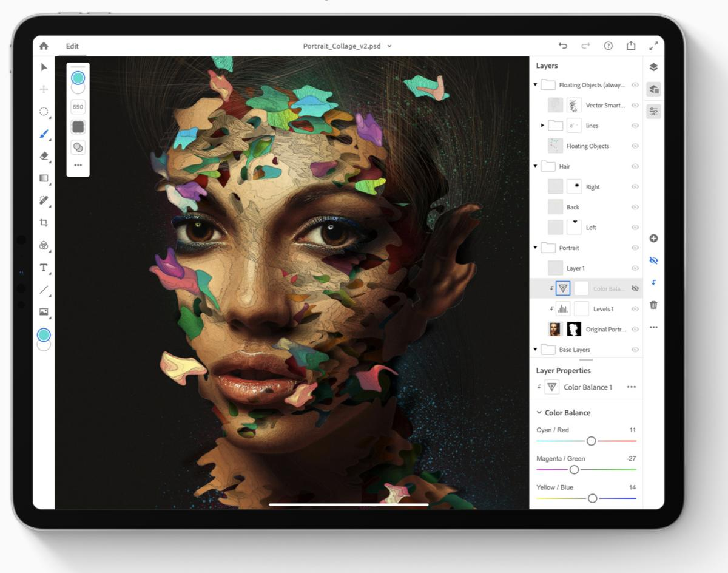Select the arrow selection tool
The image size is (728, 573).
point(44,67)
